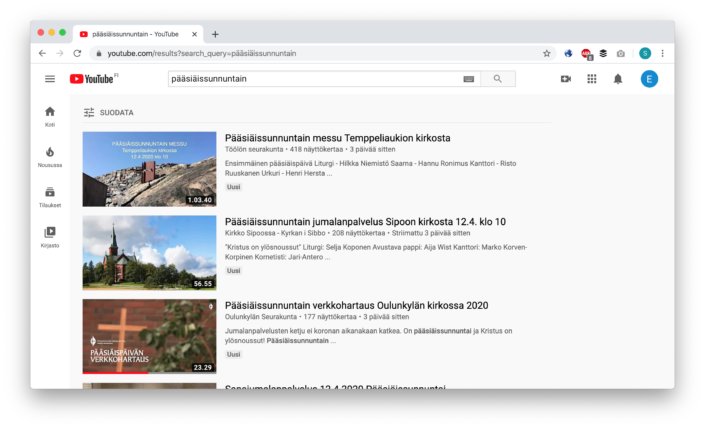Viewport: 705px width, 429px height.
Task: Open Tilaukset subscriptions in sidebar
Action: click(x=50, y=197)
